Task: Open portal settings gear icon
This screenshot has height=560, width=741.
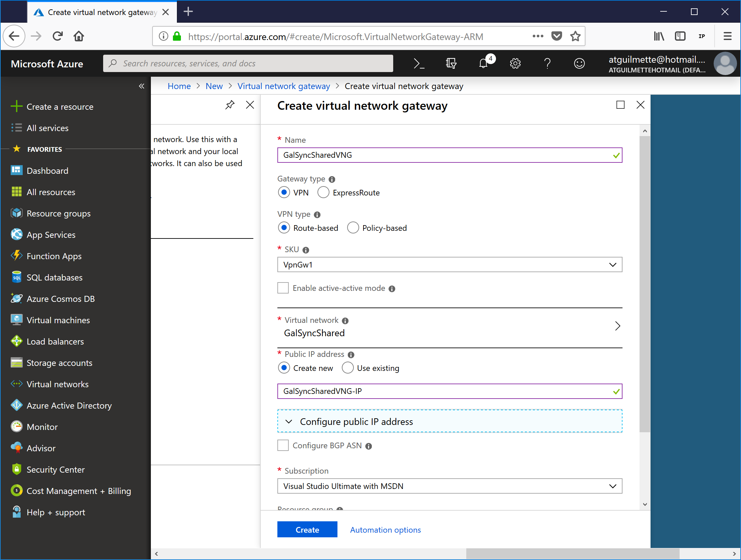Action: [x=515, y=63]
